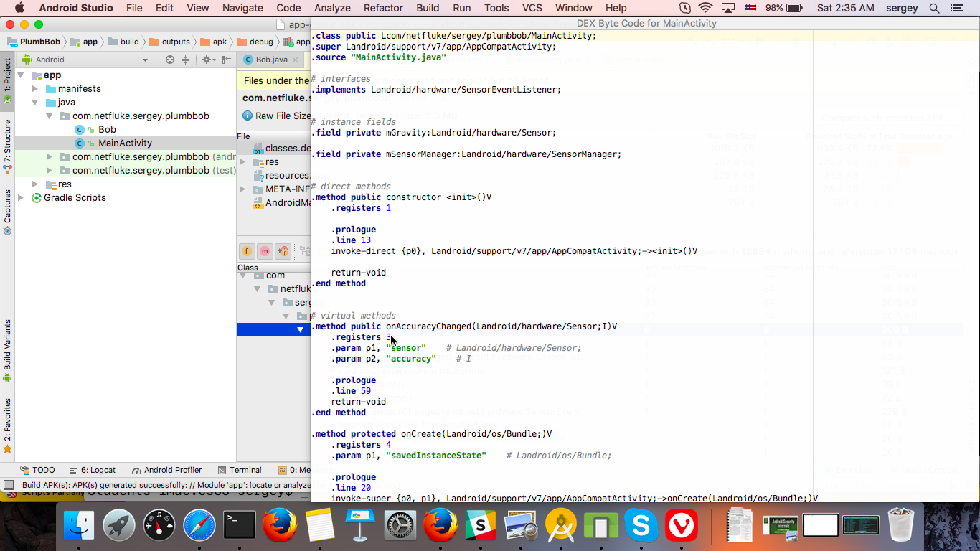Open the Favorites side tab
The width and height of the screenshot is (980, 551).
point(7,425)
